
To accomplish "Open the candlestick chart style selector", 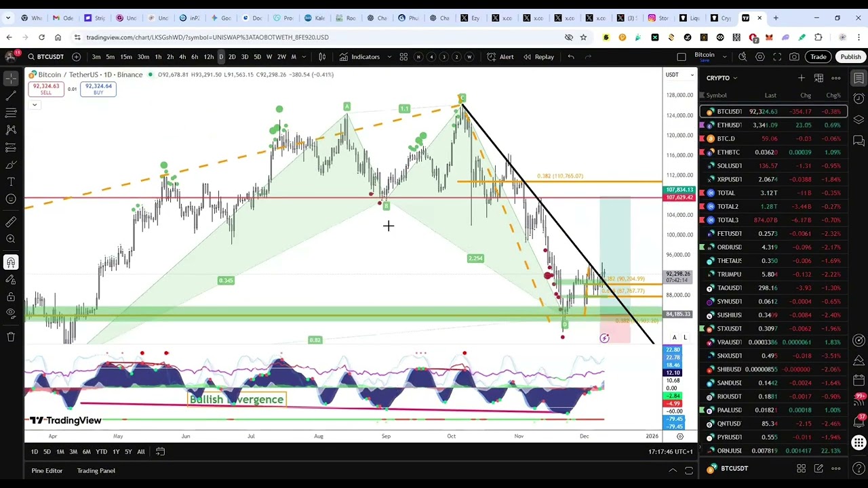I will pyautogui.click(x=322, y=57).
